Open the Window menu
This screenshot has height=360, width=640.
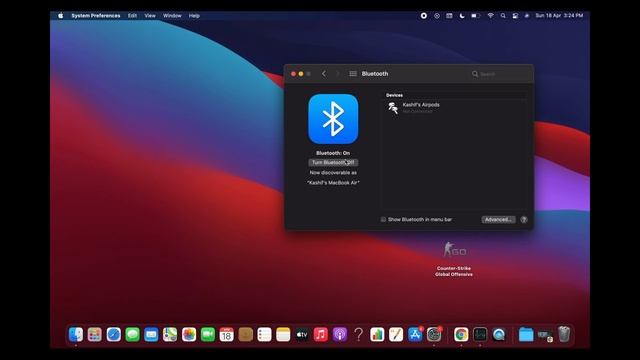click(172, 16)
